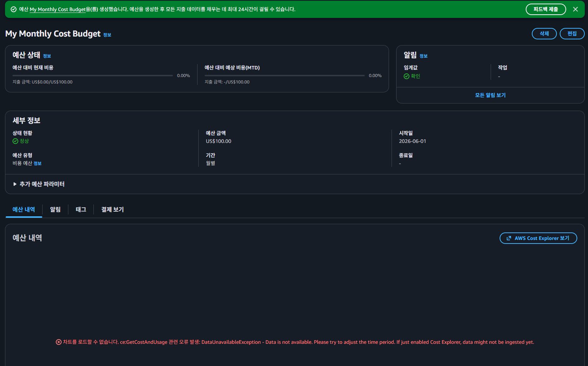Click the green 확인 threshold status icon
The height and width of the screenshot is (366, 588).
(407, 76)
